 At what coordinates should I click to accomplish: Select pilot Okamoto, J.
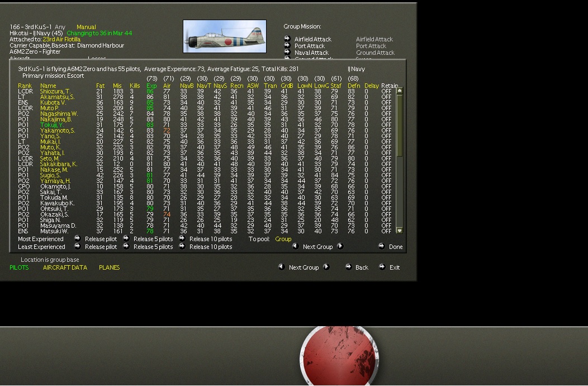(x=55, y=186)
